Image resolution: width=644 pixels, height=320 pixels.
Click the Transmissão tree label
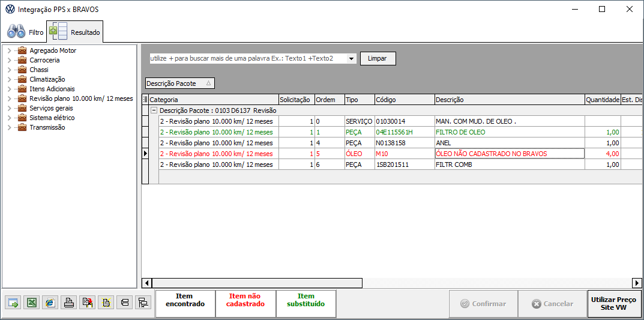click(x=47, y=127)
